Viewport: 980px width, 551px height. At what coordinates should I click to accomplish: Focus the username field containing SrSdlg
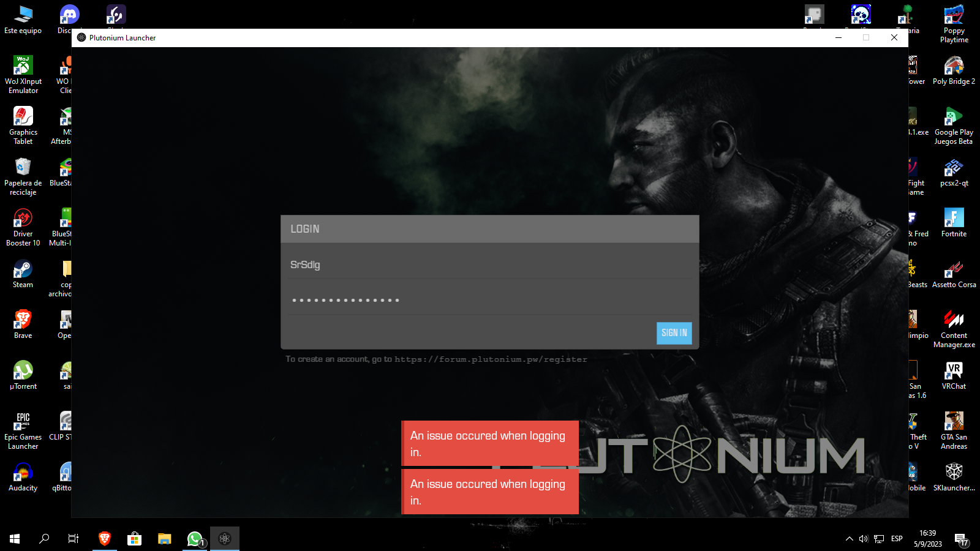[489, 265]
